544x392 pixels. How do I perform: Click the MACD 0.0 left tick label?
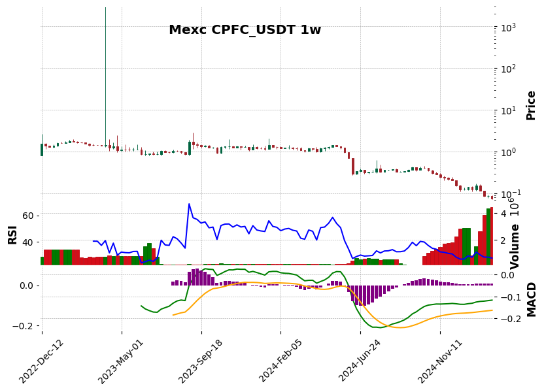[26, 286]
